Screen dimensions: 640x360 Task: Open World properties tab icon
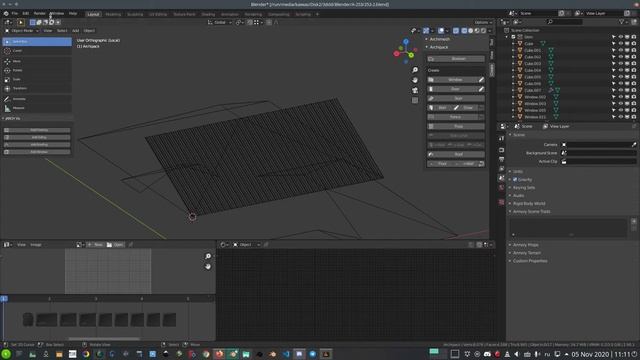pos(501,187)
